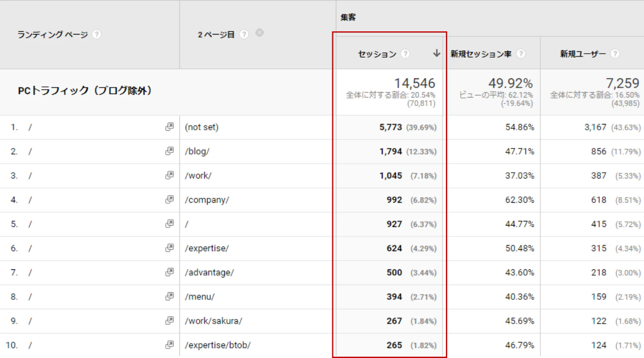644x358 pixels.
Task: Sort by セッション column header
Action: [377, 54]
